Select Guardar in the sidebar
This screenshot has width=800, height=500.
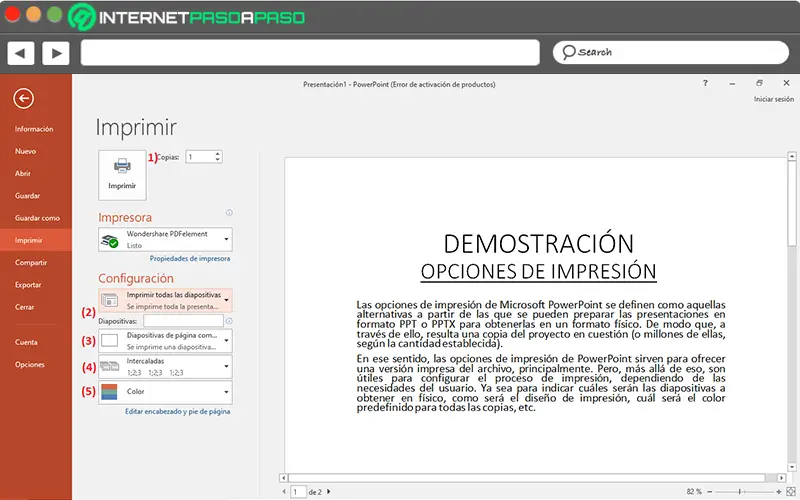(x=28, y=196)
